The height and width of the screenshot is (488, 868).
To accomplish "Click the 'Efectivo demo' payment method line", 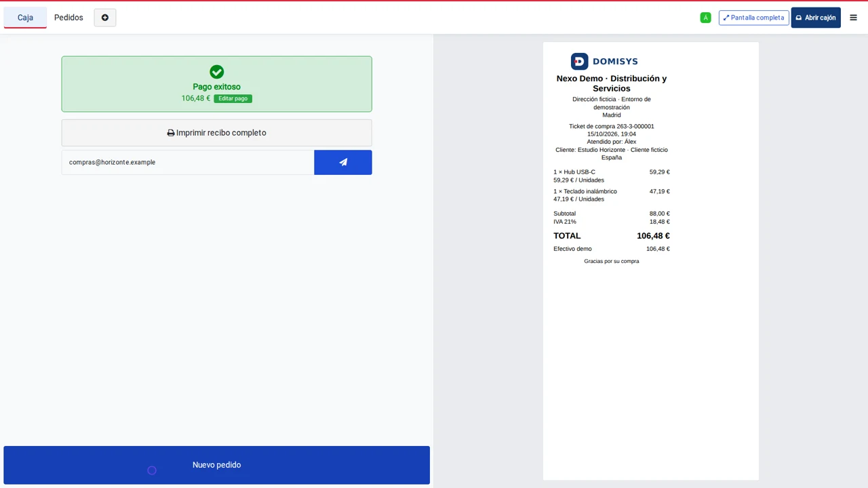I will pyautogui.click(x=612, y=249).
